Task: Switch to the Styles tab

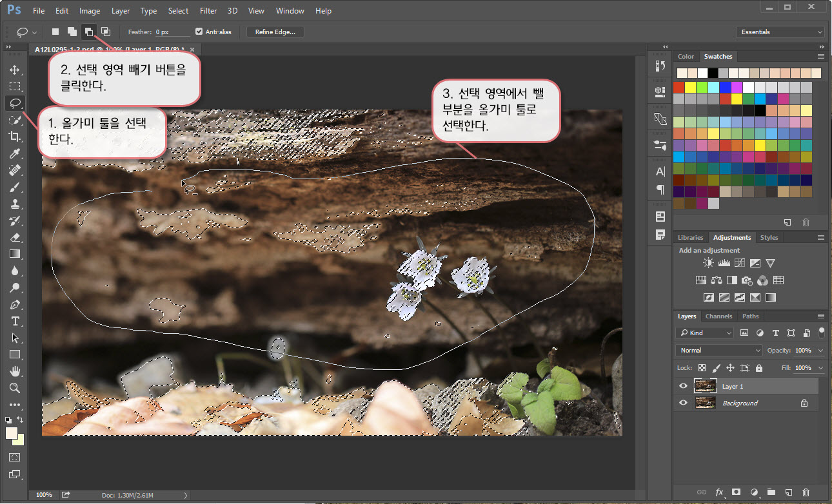Action: pyautogui.click(x=769, y=238)
